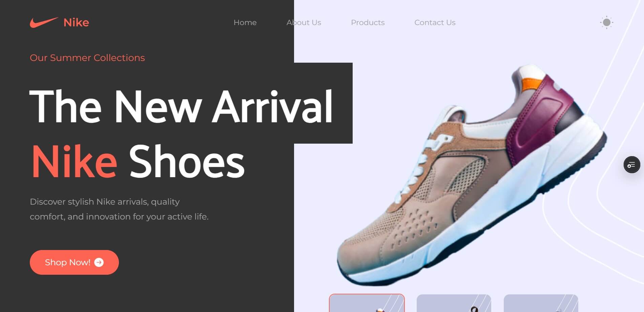
Task: Click the Nike swoosh logo icon
Action: [x=44, y=22]
